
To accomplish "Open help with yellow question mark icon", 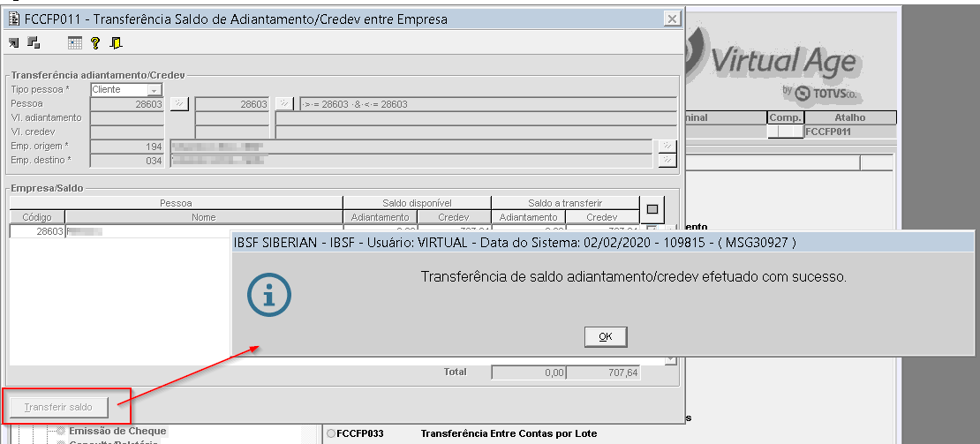I will pos(95,43).
